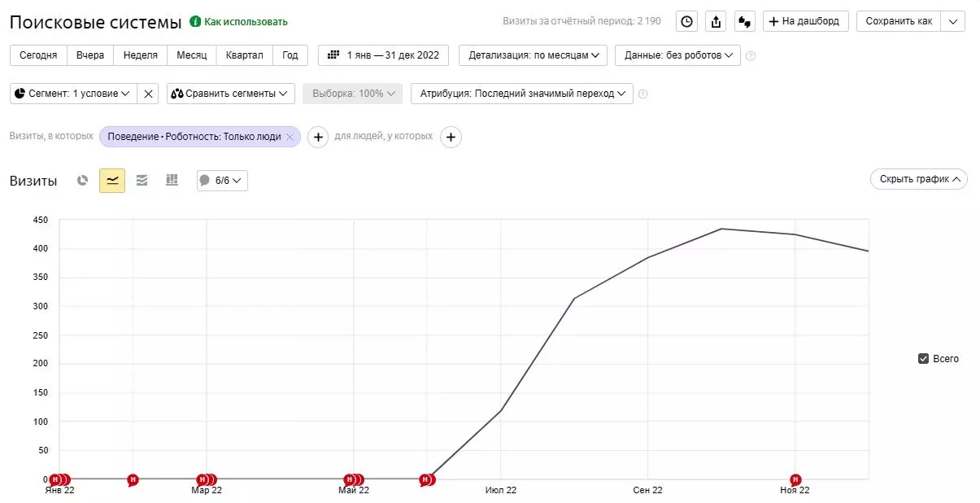Expand the Данные: без роботов dropdown
980x503 pixels.
[x=677, y=55]
